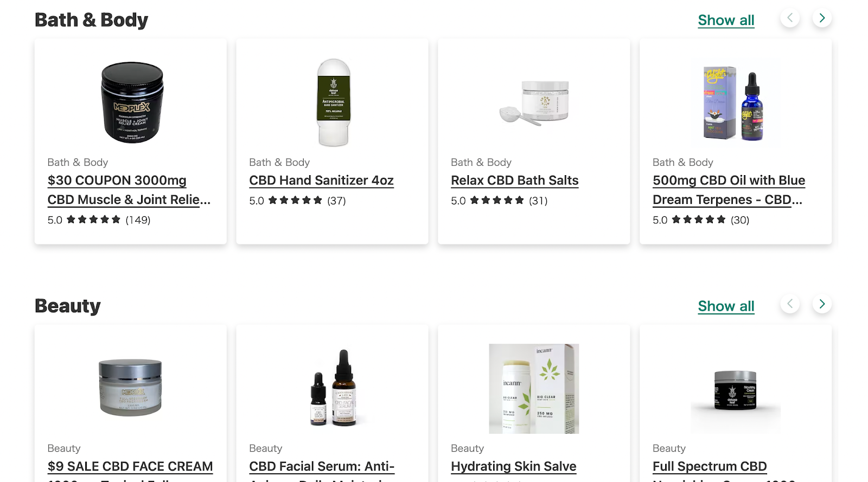Open 500mg CBD Oil with Blue Dream link
Screen dimensions: 868x482
tap(729, 190)
